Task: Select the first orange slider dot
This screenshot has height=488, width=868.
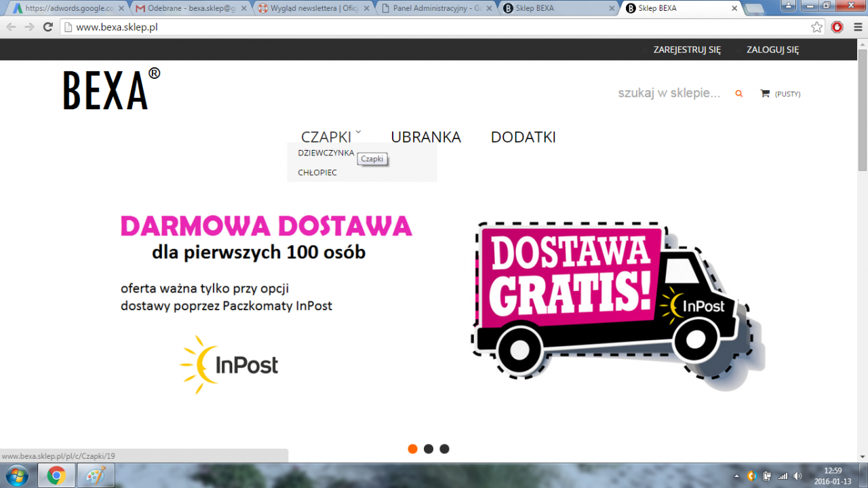Action: point(412,449)
